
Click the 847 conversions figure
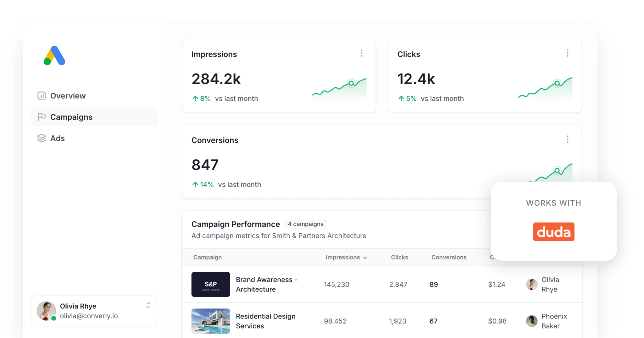click(205, 165)
